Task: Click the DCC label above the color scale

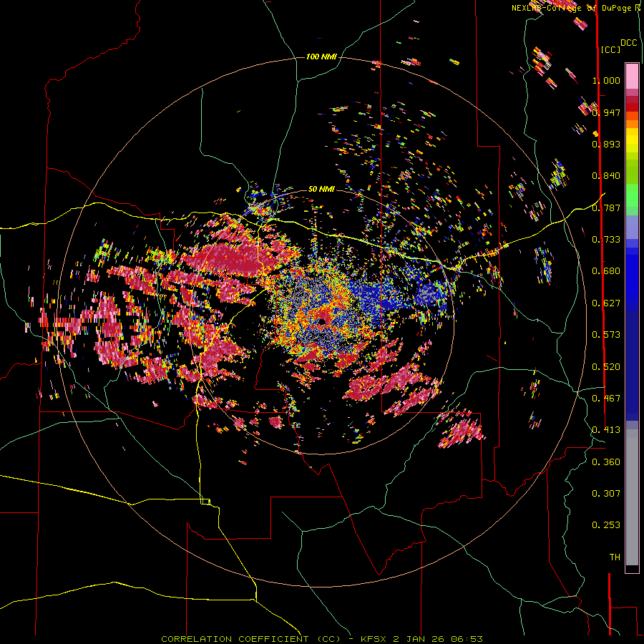Action: 629,43
